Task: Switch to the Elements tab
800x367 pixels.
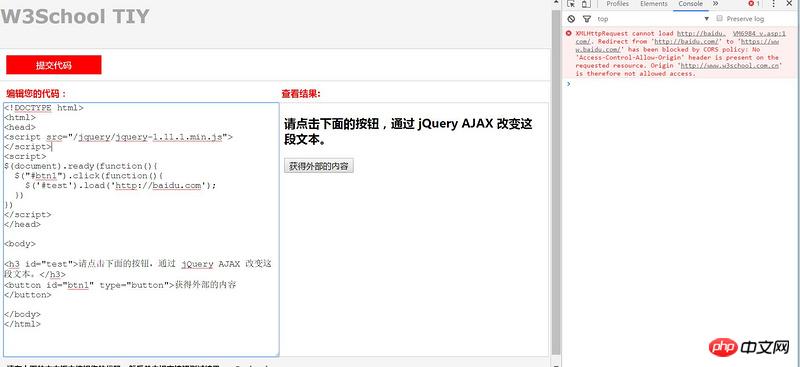Action: point(654,4)
